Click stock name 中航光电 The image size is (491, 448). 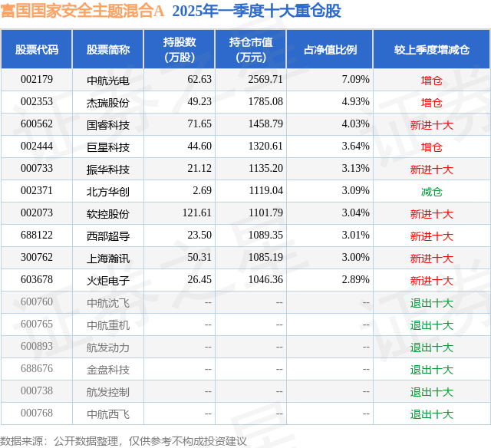click(x=108, y=80)
